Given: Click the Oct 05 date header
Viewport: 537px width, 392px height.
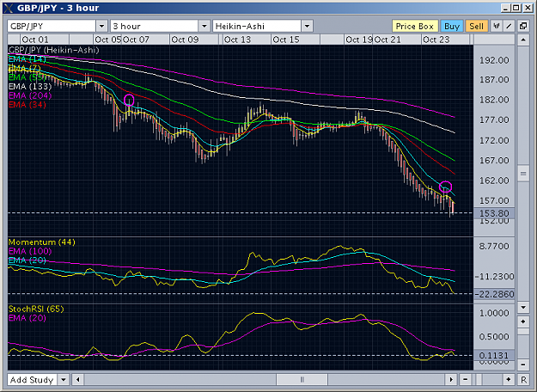Looking at the screenshot, I should [108, 40].
